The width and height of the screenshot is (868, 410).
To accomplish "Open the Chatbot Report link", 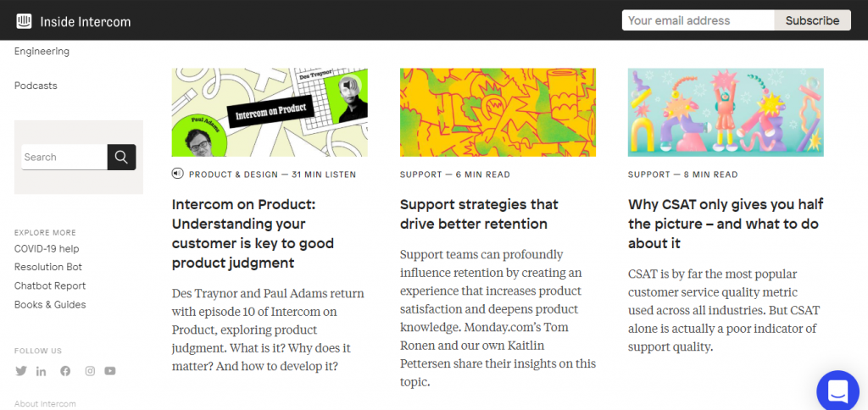I will [x=50, y=285].
